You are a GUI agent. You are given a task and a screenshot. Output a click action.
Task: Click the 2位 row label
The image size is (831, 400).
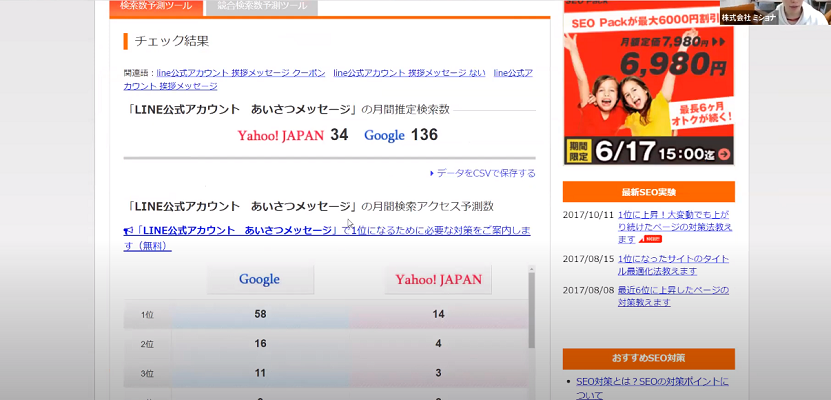coord(147,344)
